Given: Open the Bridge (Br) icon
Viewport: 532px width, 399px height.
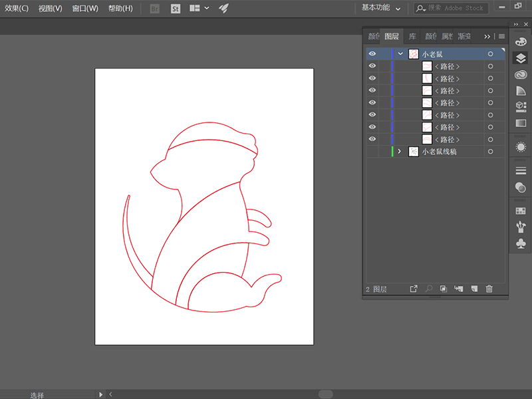Looking at the screenshot, I should pyautogui.click(x=155, y=9).
